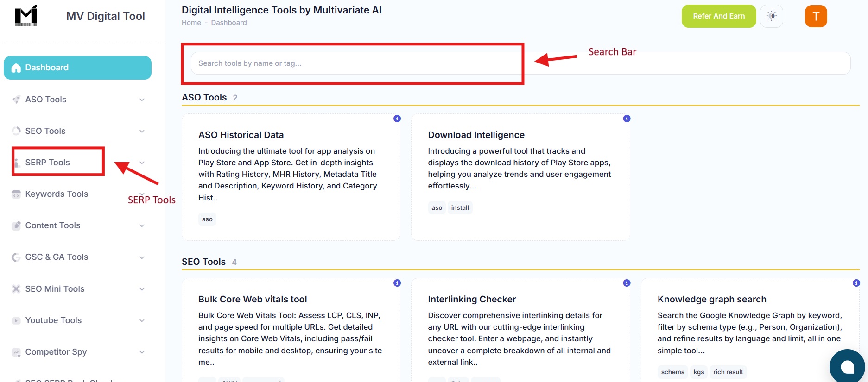Click the Home breadcrumb link
The height and width of the screenshot is (382, 868).
pyautogui.click(x=191, y=22)
